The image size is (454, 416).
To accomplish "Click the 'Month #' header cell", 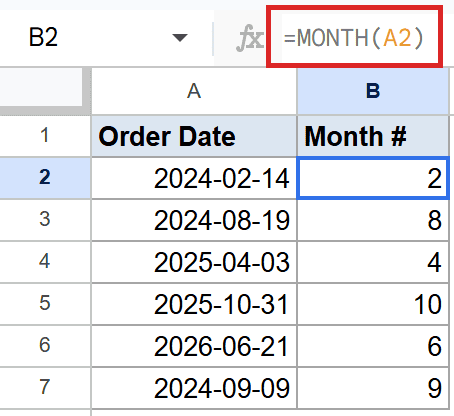I will pyautogui.click(x=373, y=136).
